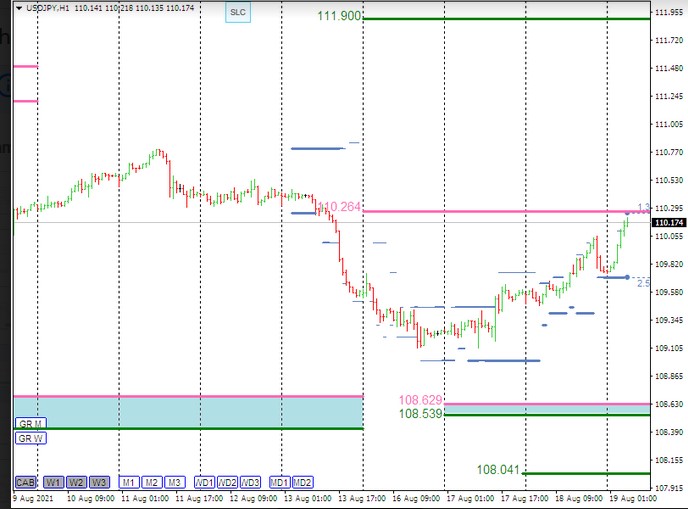The width and height of the screenshot is (688, 509).
Task: Enable the M1 monthly level button
Action: click(129, 482)
